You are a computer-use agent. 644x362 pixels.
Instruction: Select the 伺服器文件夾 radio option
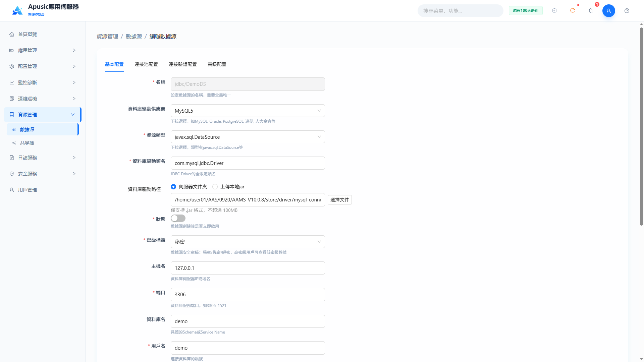(173, 187)
